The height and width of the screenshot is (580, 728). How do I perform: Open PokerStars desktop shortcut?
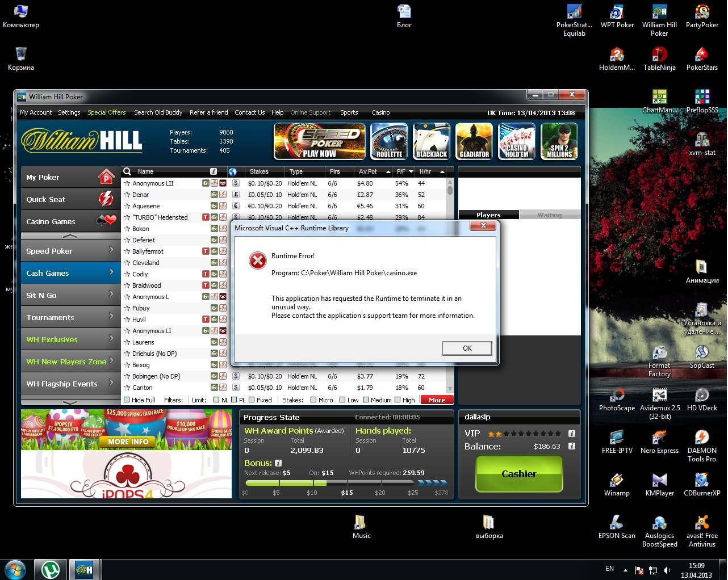point(702,60)
